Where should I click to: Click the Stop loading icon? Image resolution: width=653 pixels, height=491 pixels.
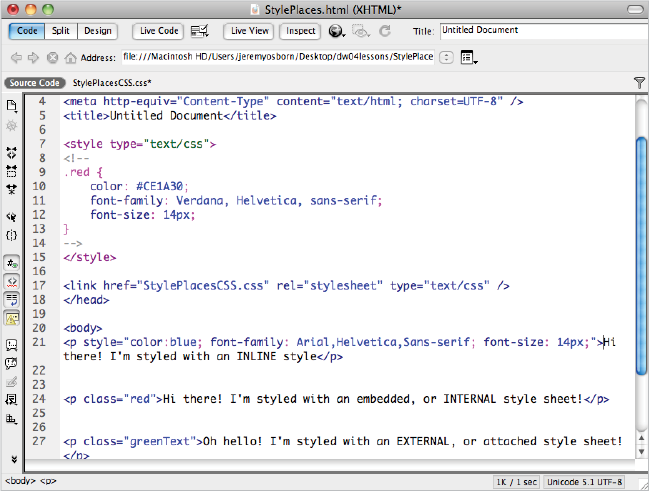pos(52,57)
